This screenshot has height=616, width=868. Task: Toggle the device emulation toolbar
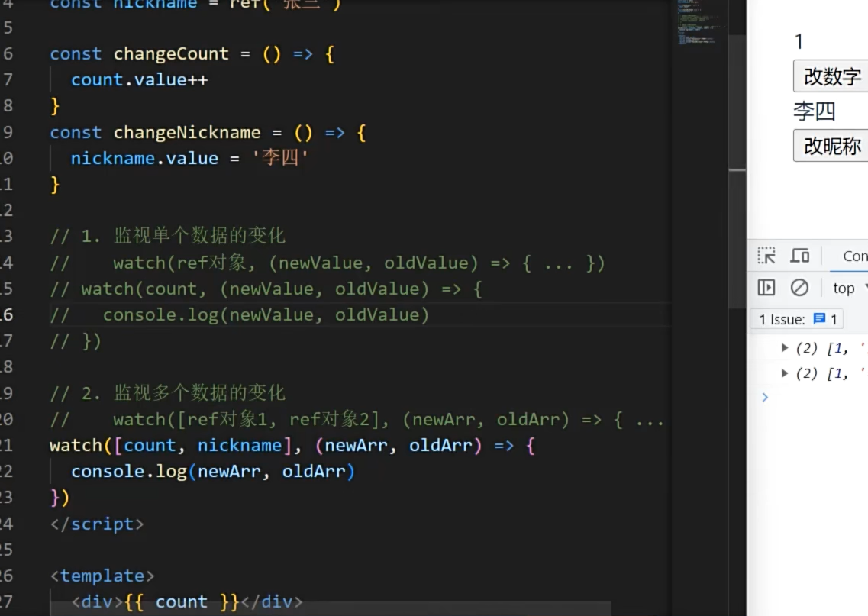(x=800, y=255)
